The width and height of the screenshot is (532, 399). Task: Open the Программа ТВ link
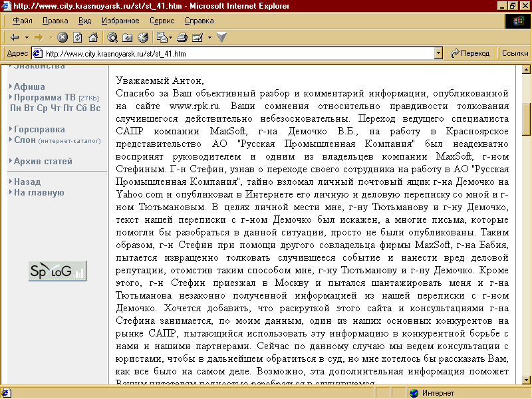point(45,97)
